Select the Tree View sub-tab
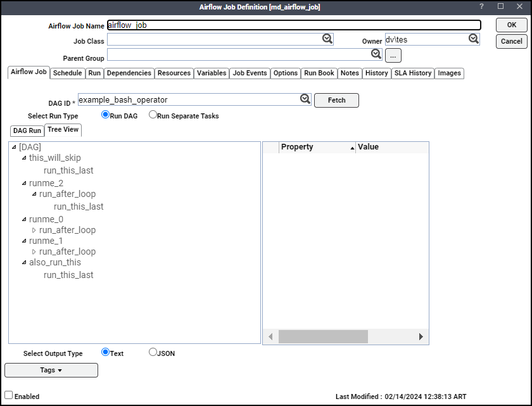The image size is (532, 406). (63, 130)
